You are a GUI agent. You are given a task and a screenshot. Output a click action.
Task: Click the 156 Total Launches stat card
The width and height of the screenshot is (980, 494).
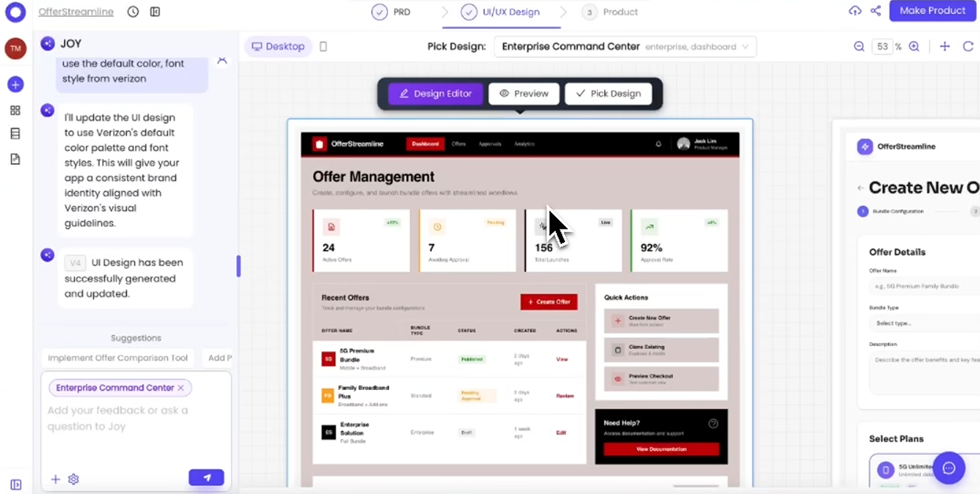click(573, 240)
